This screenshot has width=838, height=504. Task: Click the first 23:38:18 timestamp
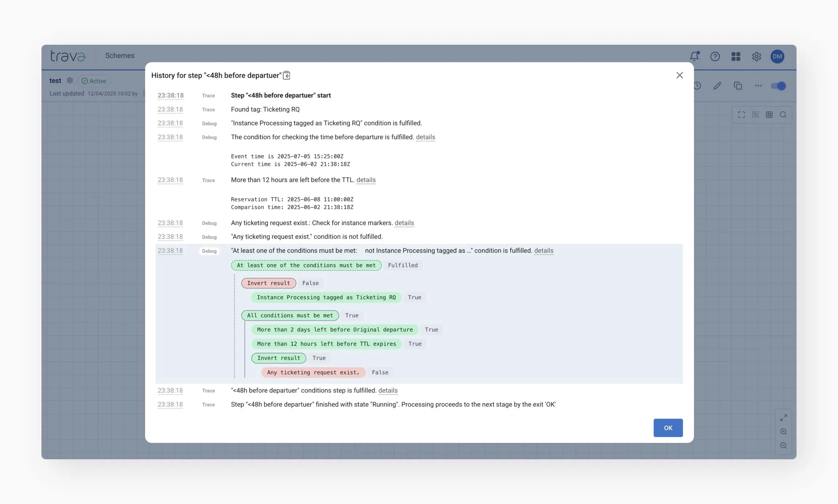pyautogui.click(x=170, y=96)
